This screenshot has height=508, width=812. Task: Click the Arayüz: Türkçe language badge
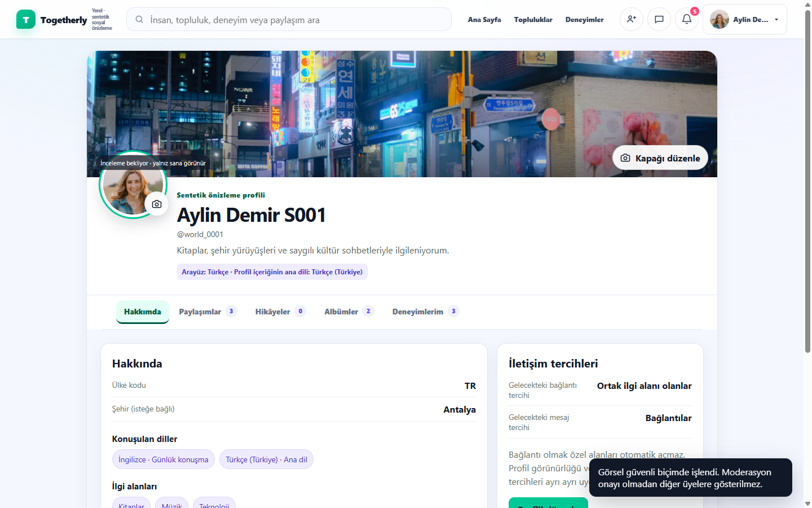coord(272,272)
